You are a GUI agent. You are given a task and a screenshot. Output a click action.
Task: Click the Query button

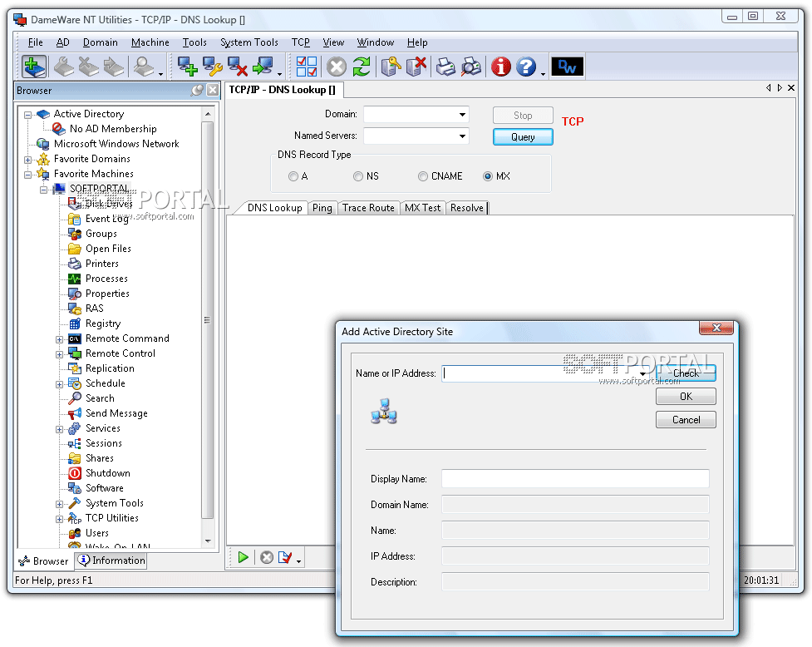(x=523, y=136)
